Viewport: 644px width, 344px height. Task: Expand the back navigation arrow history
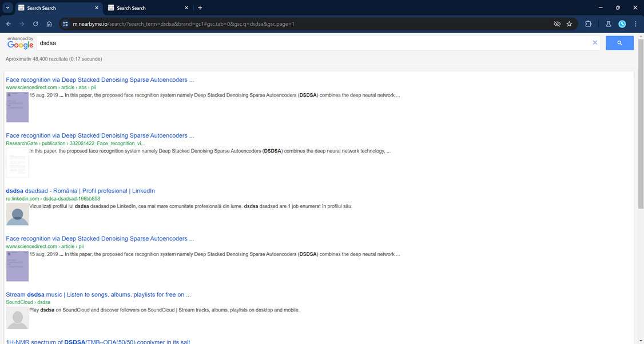click(x=8, y=24)
